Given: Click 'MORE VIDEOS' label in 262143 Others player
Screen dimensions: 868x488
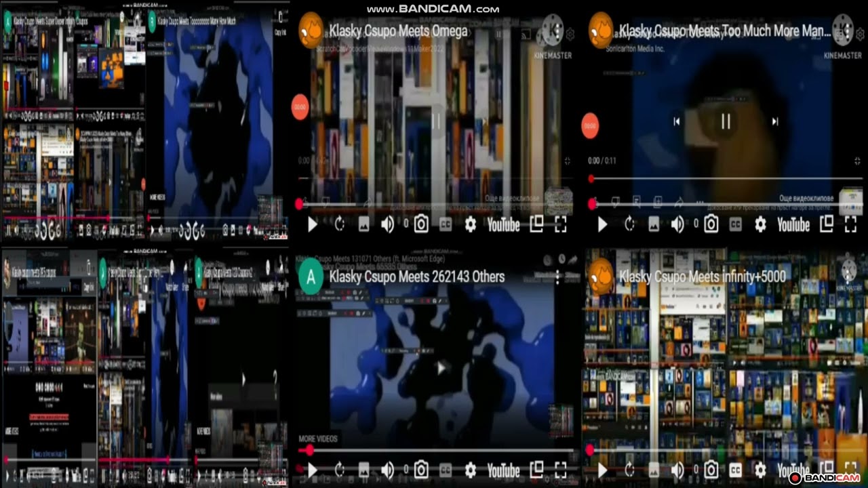Looking at the screenshot, I should [x=318, y=439].
